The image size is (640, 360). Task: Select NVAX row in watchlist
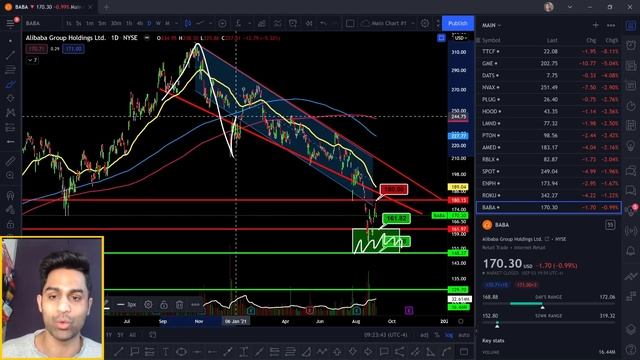549,87
